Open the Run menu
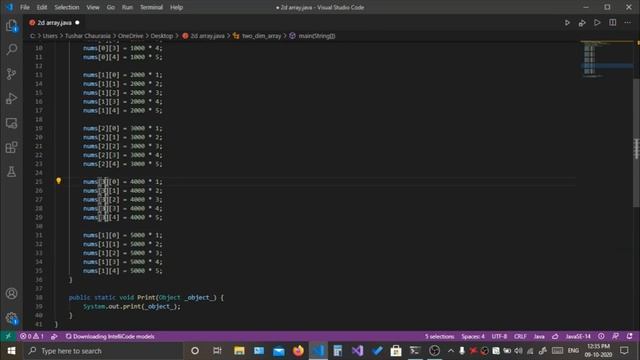 127,7
